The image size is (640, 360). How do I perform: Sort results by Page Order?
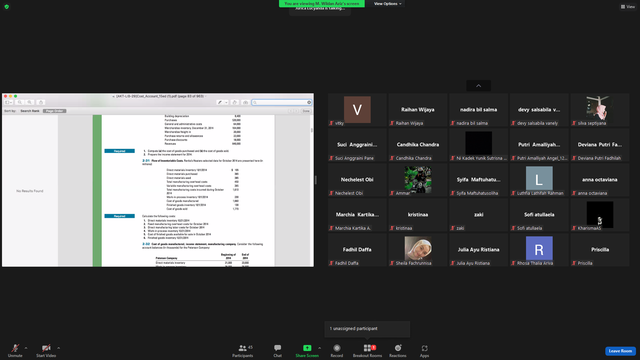point(54,111)
